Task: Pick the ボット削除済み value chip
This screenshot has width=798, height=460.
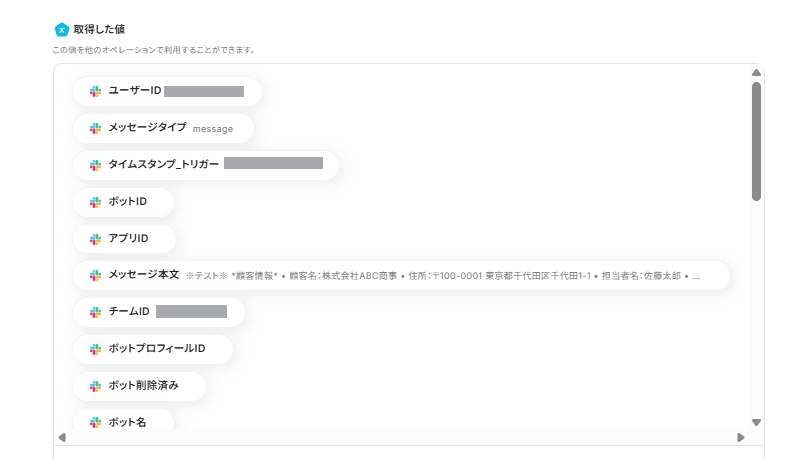Action: pyautogui.click(x=139, y=386)
